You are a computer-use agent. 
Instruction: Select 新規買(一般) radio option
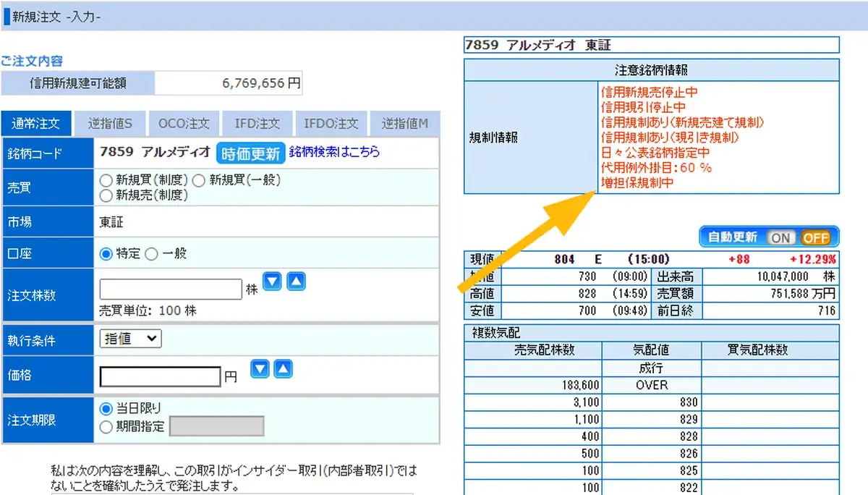click(x=199, y=180)
